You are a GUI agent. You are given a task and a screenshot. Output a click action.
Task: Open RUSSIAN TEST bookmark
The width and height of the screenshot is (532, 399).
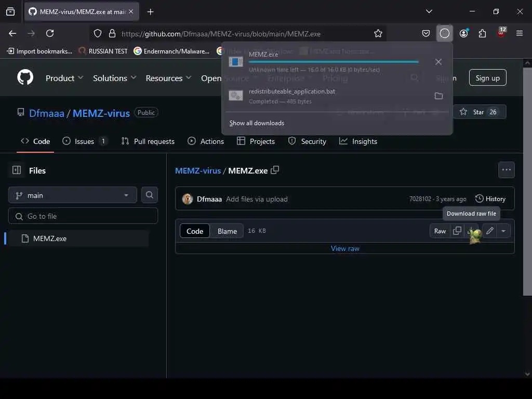(103, 51)
